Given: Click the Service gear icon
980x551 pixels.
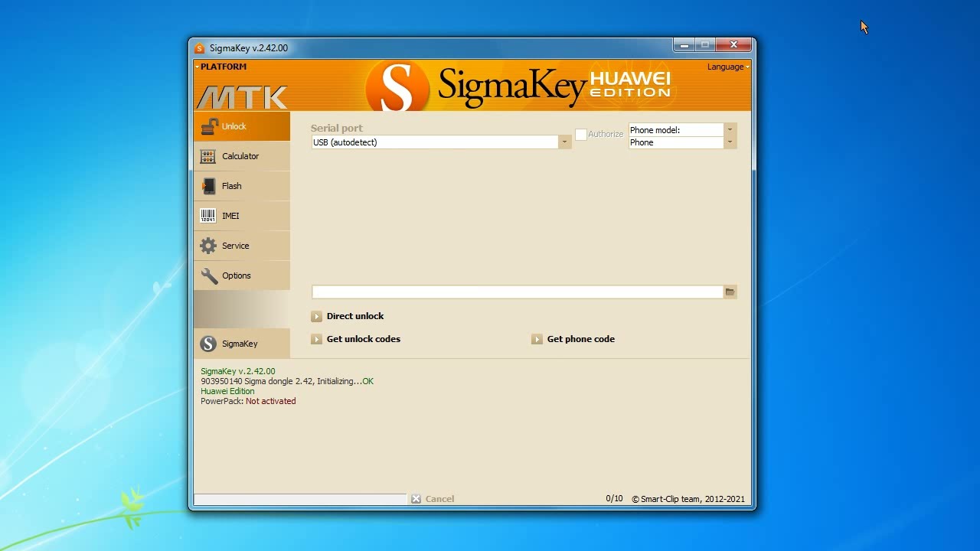Looking at the screenshot, I should 208,246.
